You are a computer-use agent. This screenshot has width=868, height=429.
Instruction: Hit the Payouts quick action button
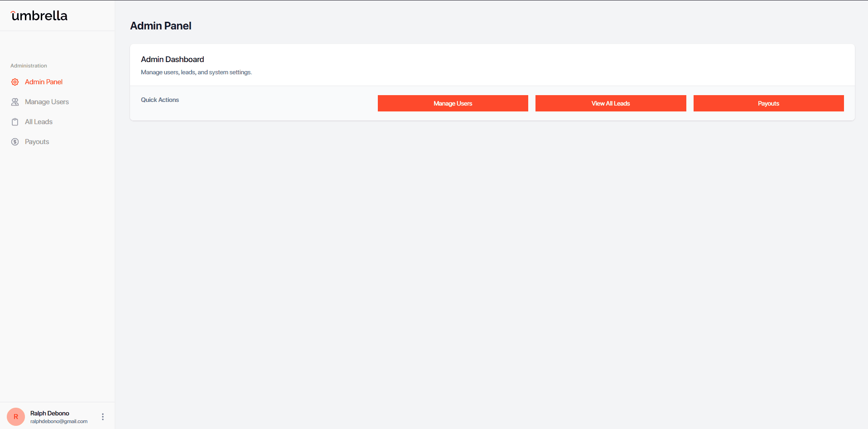click(x=768, y=103)
